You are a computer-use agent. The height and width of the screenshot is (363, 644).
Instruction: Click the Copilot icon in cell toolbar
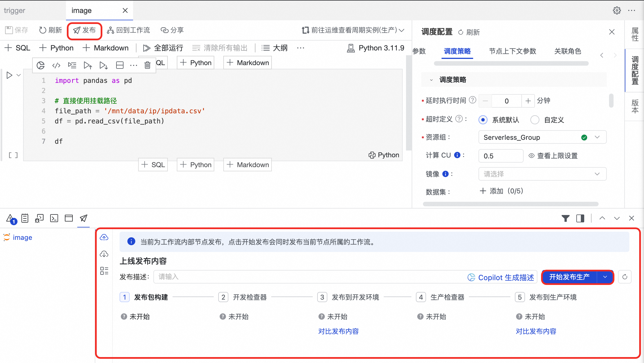[41, 65]
